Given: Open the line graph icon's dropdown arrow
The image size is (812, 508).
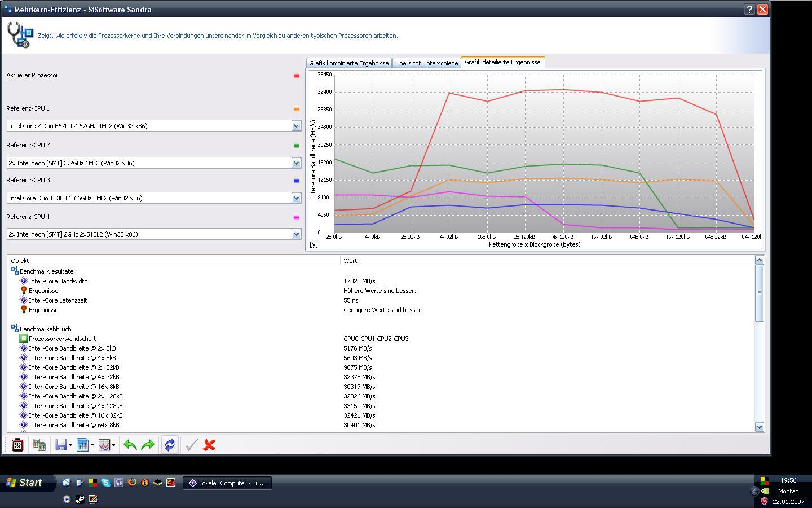Looking at the screenshot, I should 114,445.
